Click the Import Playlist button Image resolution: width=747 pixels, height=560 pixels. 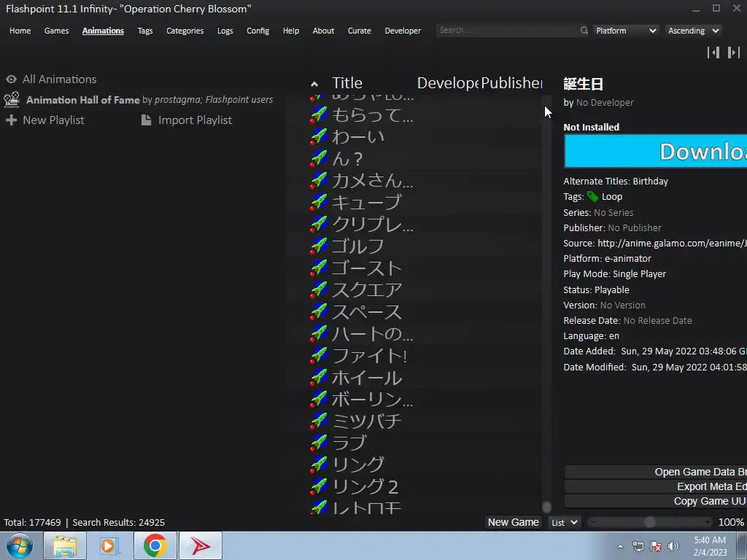point(187,120)
